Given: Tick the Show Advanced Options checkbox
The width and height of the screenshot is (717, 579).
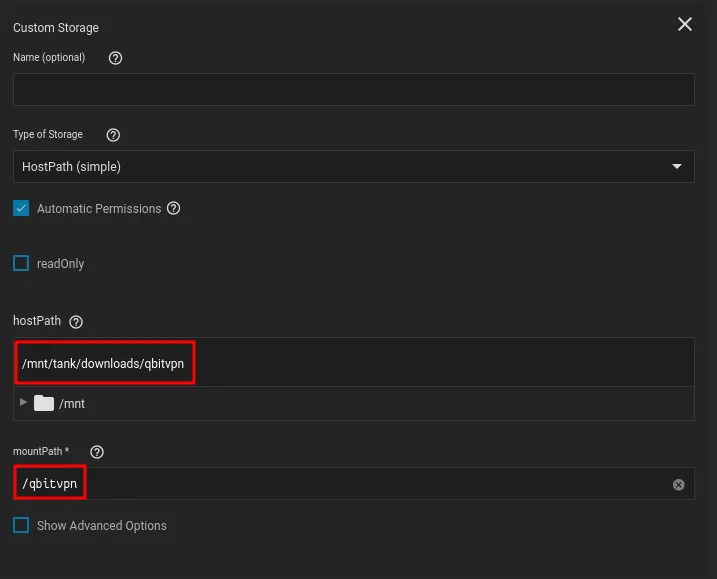Looking at the screenshot, I should (21, 525).
